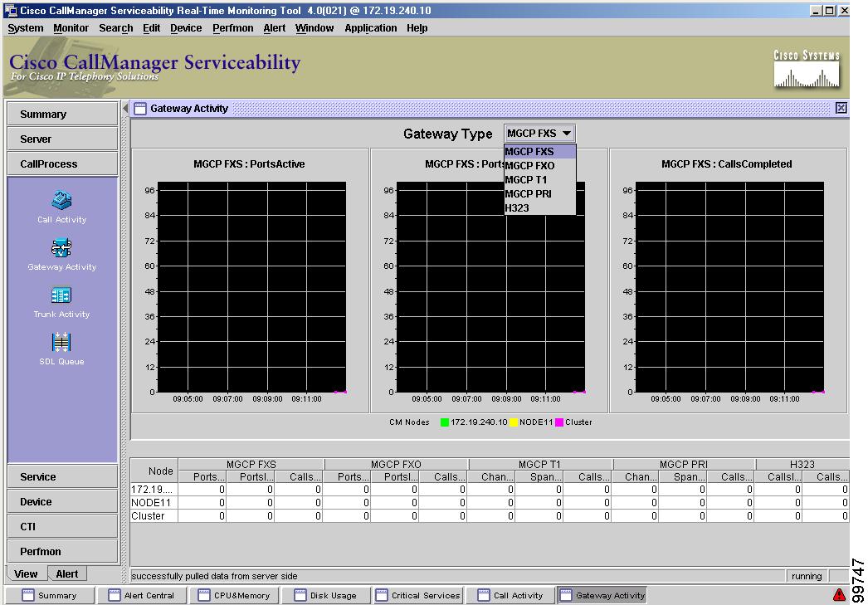Open the Window menu
868x605 pixels.
[315, 28]
